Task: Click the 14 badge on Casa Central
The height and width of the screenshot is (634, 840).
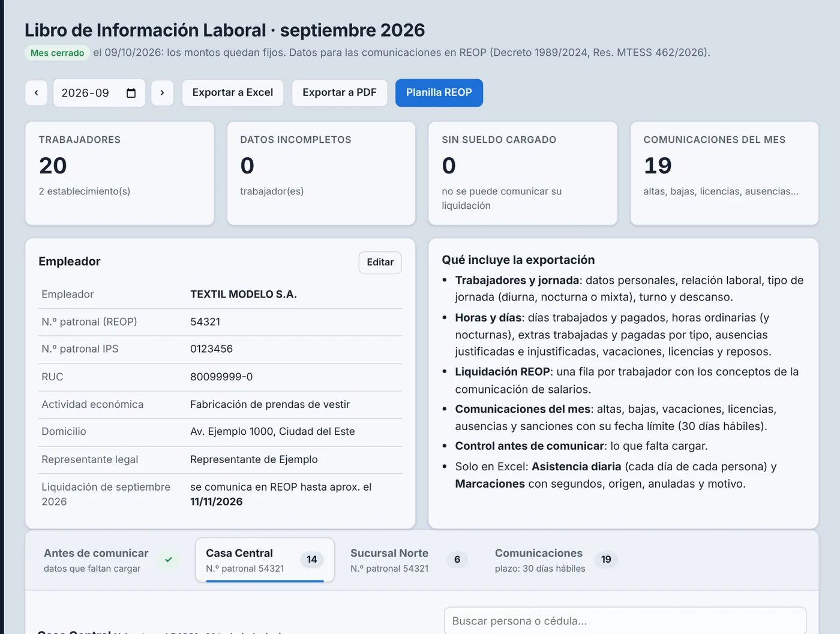Action: 312,560
